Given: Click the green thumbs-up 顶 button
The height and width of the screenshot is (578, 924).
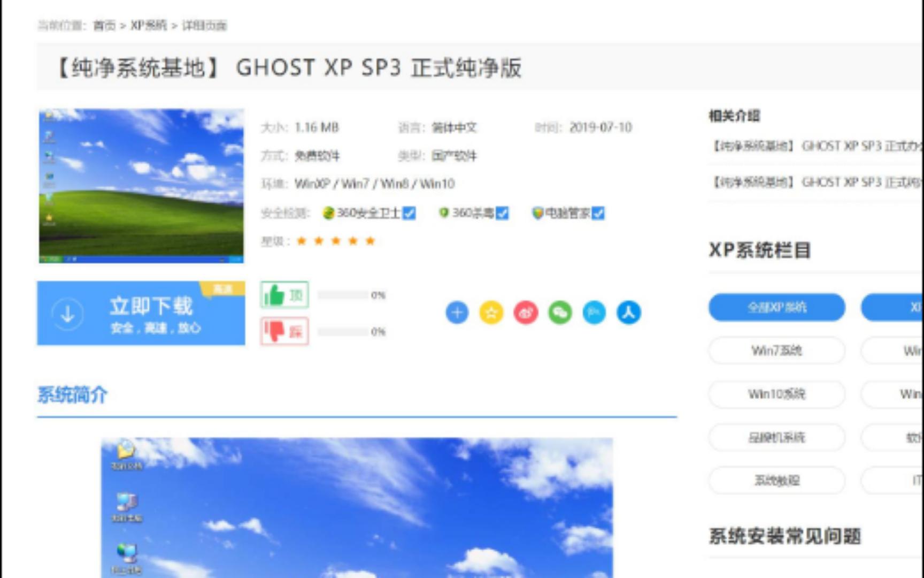Looking at the screenshot, I should 284,295.
